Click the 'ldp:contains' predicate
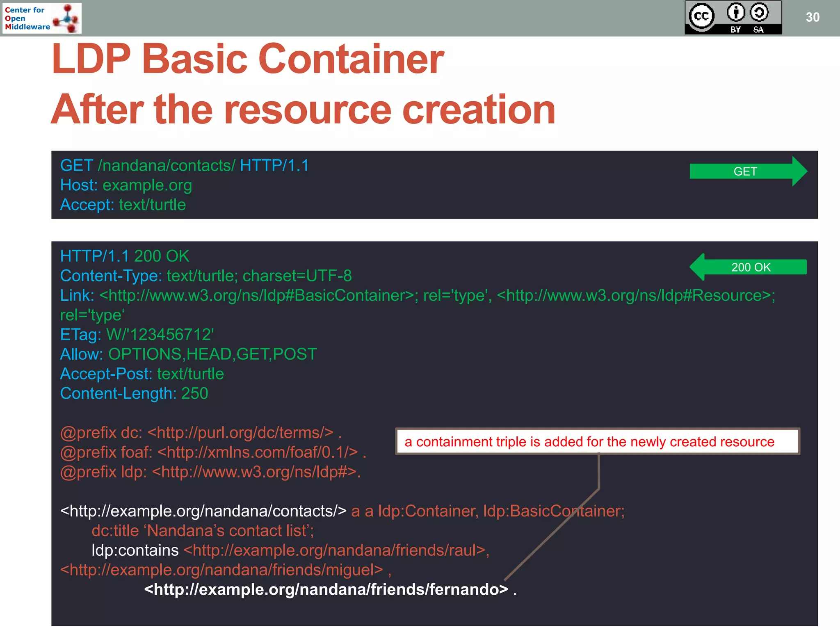840x630 pixels. 135,550
